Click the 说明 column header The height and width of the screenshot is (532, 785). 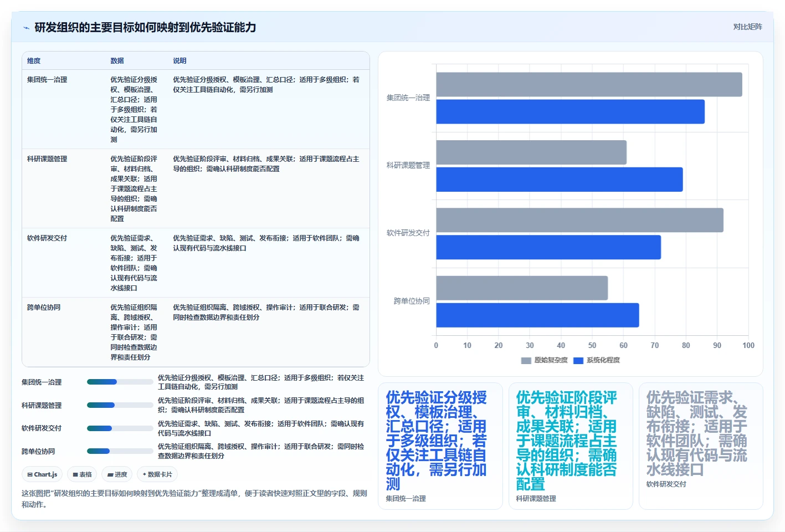(x=179, y=61)
